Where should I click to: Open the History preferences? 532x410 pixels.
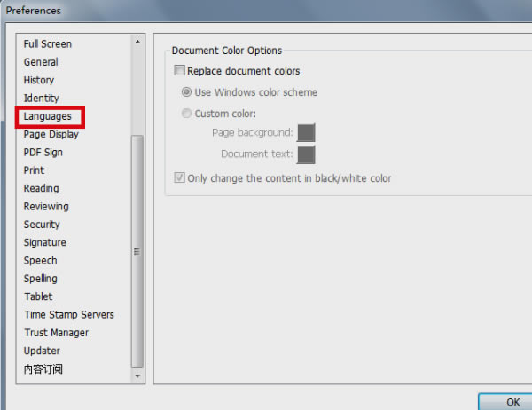[39, 80]
